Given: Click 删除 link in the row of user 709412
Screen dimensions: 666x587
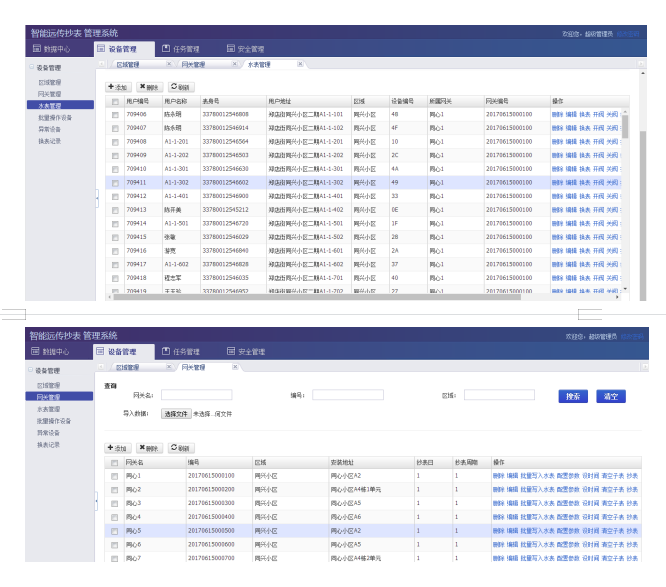Looking at the screenshot, I should (557, 196).
